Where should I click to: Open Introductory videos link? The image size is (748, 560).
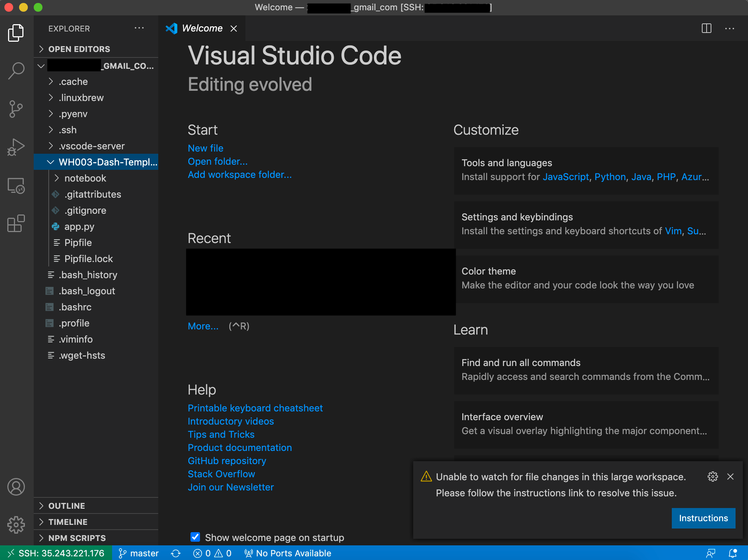pos(231,421)
